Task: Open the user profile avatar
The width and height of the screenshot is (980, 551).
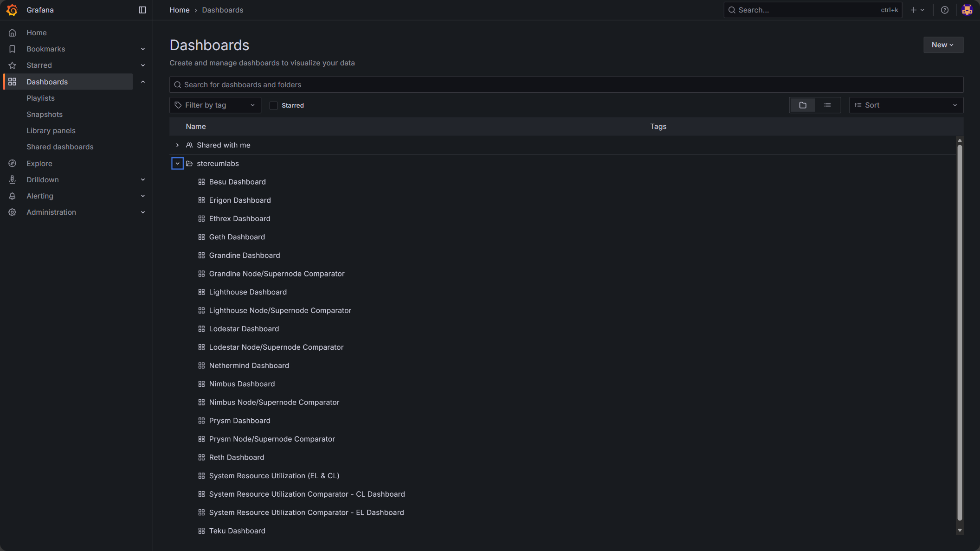Action: tap(967, 10)
